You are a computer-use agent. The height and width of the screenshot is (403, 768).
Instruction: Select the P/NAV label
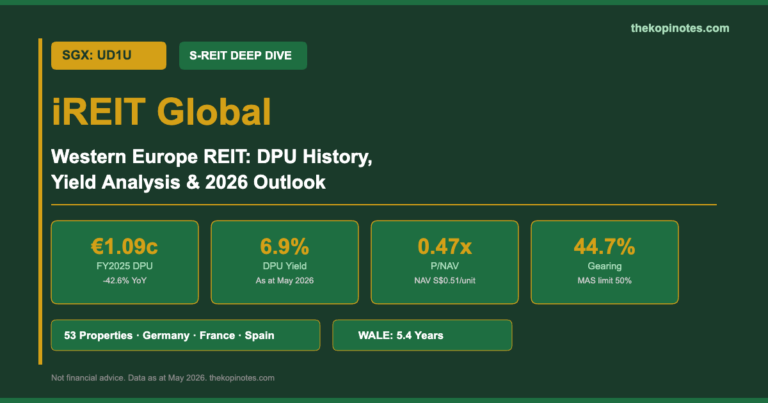(x=444, y=266)
